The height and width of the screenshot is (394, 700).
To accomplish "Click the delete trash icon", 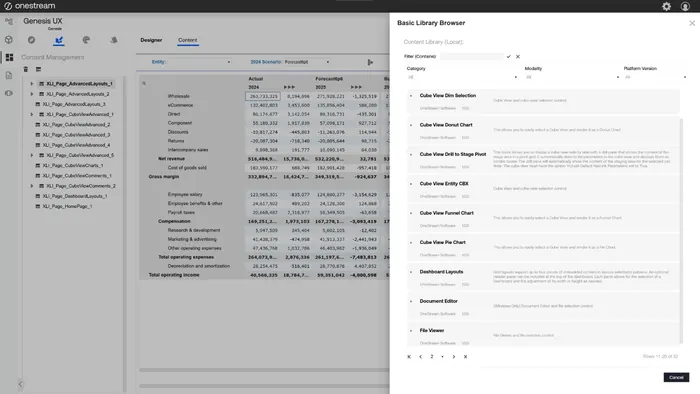I will [x=25, y=69].
